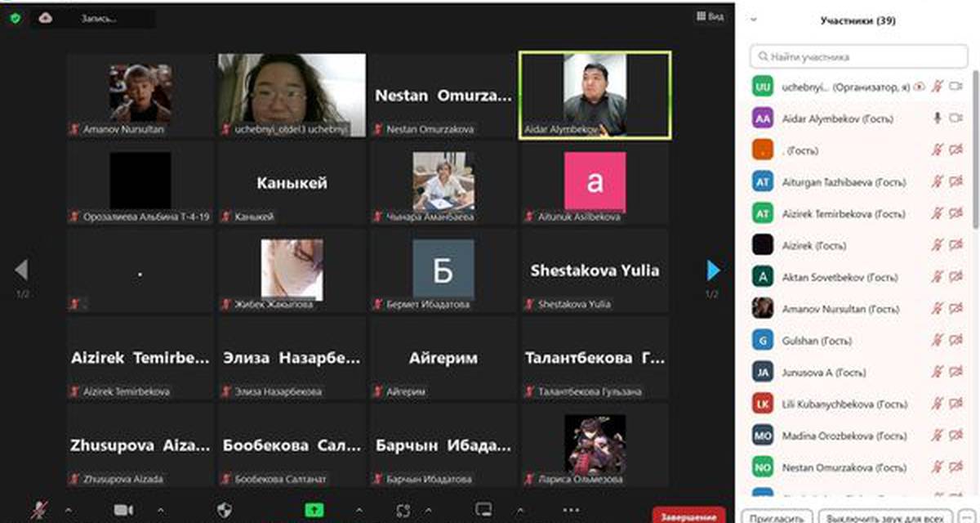Click the cloud recording icon at top left
The width and height of the screenshot is (980, 523).
[46, 17]
